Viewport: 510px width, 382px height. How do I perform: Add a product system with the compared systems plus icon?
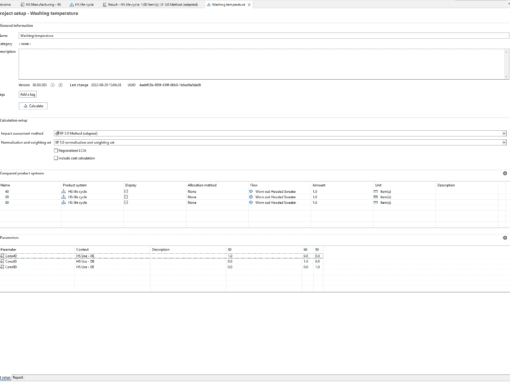(x=505, y=173)
